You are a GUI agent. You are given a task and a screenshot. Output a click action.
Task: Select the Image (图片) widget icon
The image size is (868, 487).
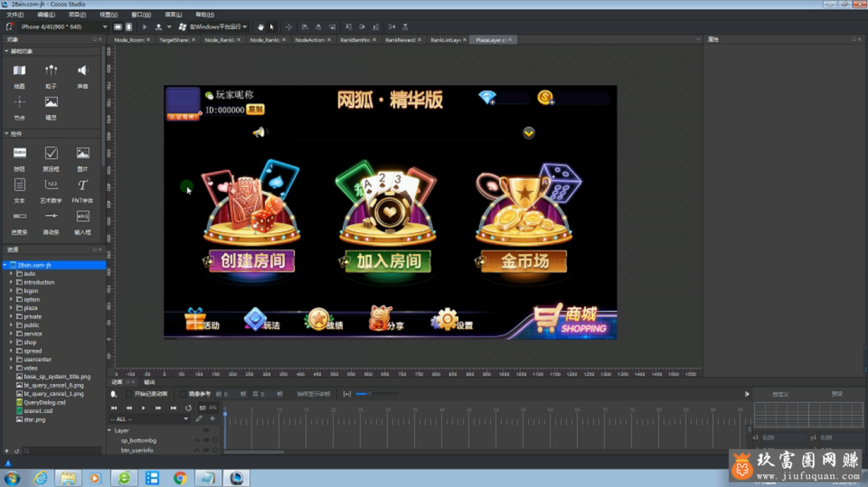click(83, 153)
